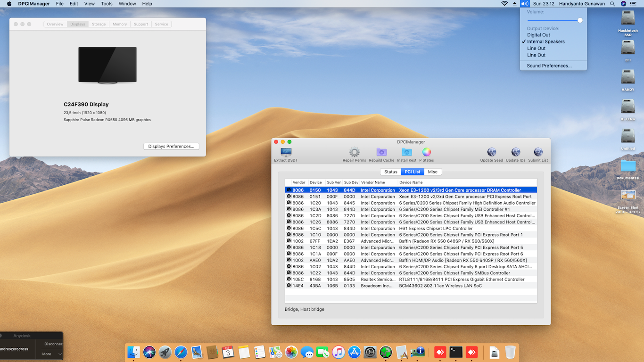Image resolution: width=644 pixels, height=362 pixels.
Task: Open App Store from the Dock
Action: [x=354, y=352]
